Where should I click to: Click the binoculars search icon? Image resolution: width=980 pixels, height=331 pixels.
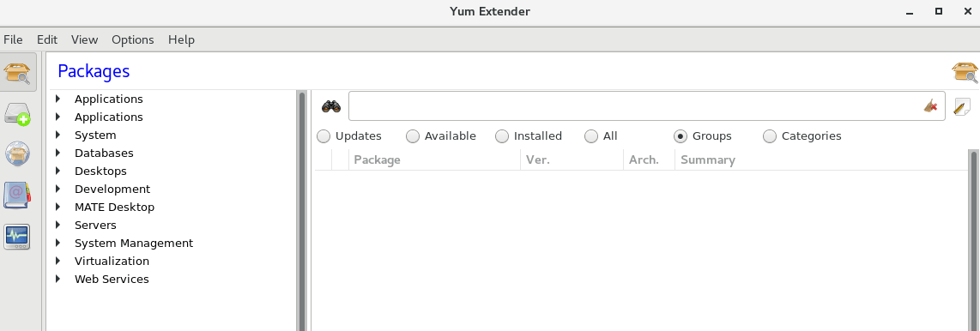click(331, 107)
